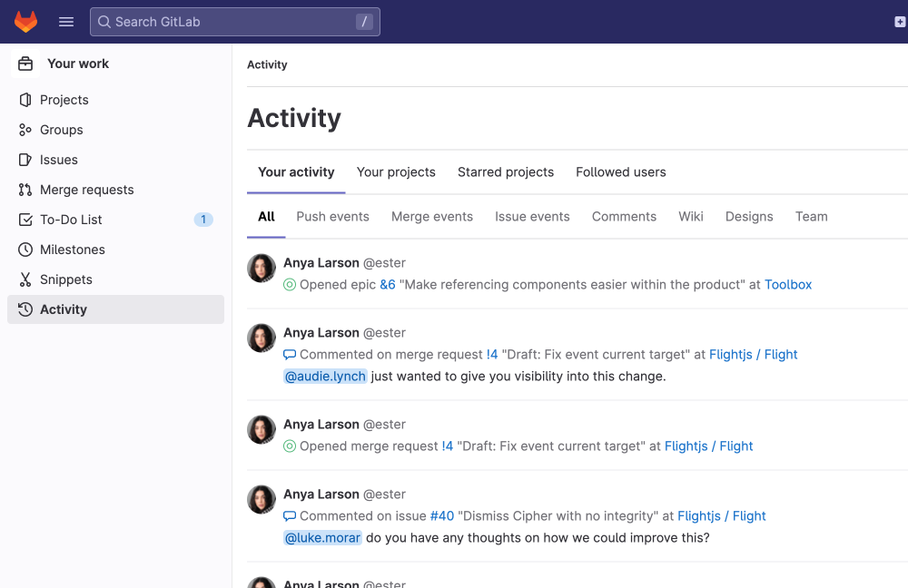Switch to the Followed users tab

(620, 171)
